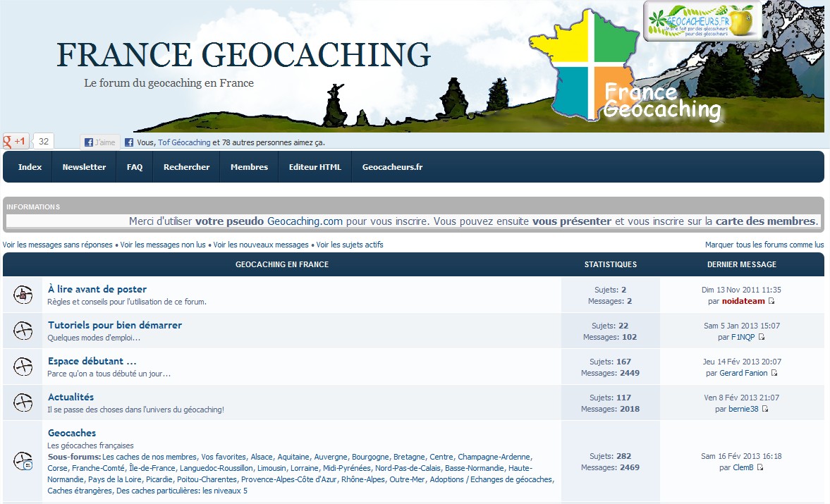Click forum icon beside Tutoriels pour bien démarrer
This screenshot has width=830, height=504.
[23, 331]
